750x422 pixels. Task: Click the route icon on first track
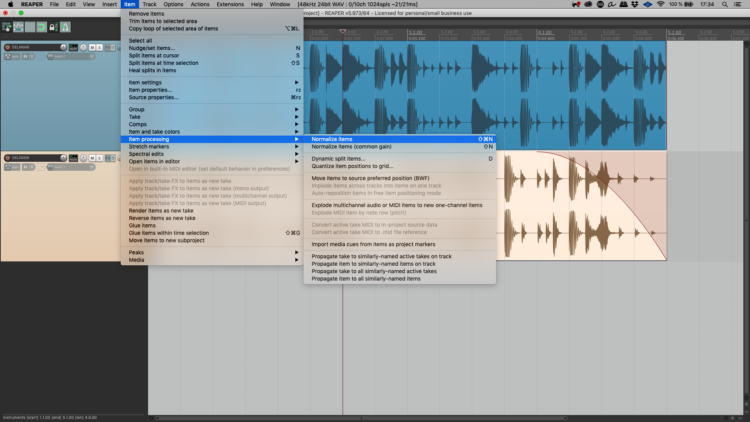point(73,47)
